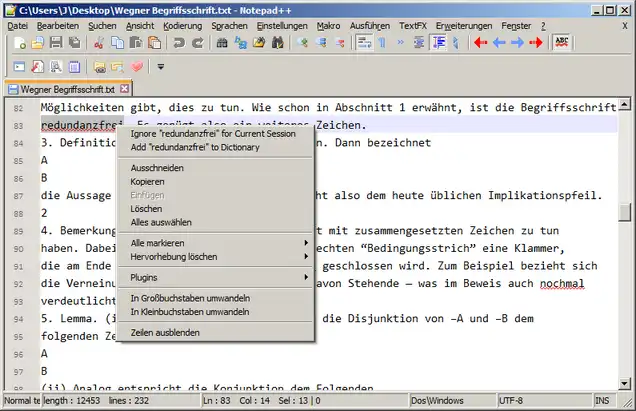Image resolution: width=636 pixels, height=411 pixels.
Task: Click the misspelled word "nochmal"
Action: point(562,283)
